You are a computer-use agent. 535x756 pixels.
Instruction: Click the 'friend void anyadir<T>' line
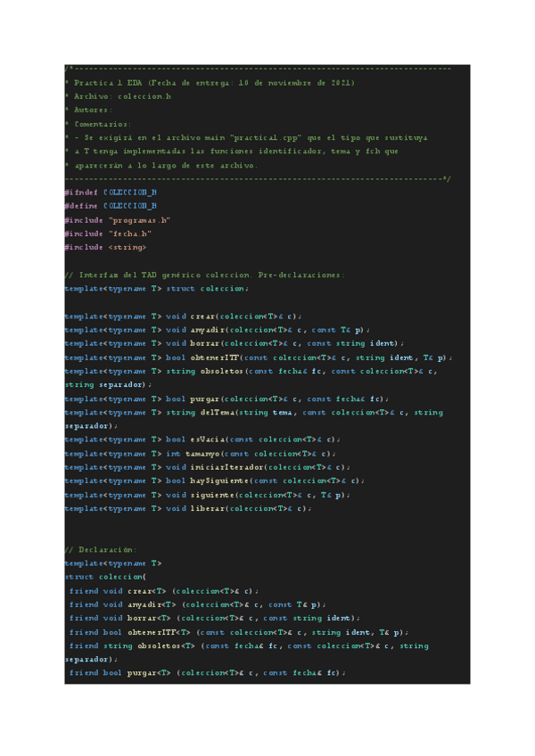tap(197, 604)
